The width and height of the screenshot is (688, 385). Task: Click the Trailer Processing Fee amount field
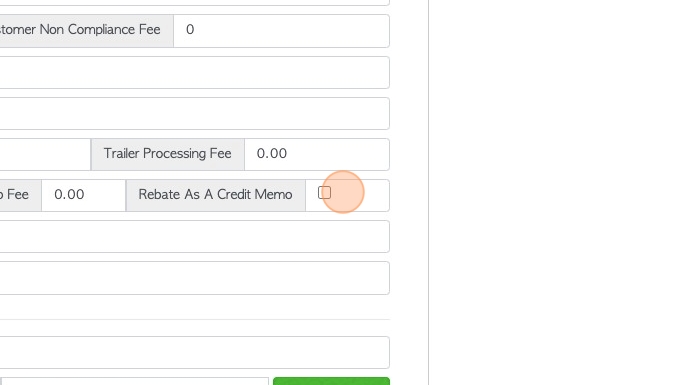[317, 154]
